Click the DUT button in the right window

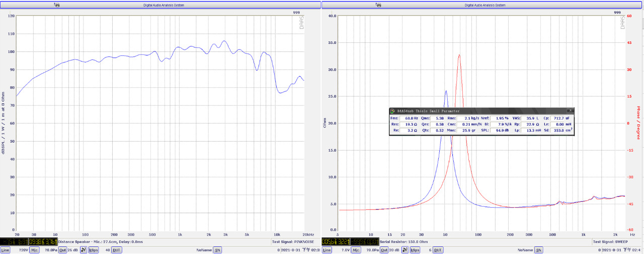[x=438, y=250]
